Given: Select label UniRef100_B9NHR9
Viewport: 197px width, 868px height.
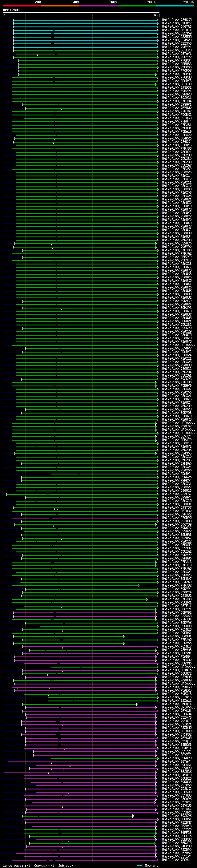Looking at the screenshot, I should (176, 758).
